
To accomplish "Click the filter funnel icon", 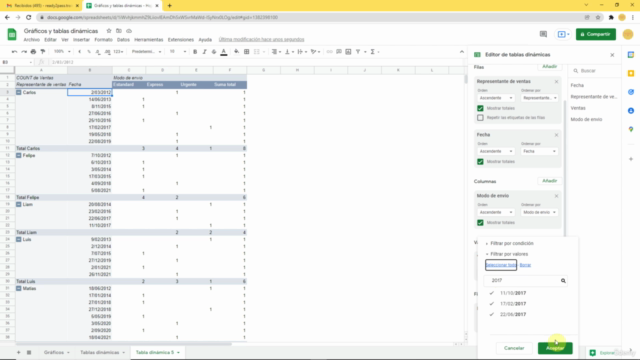I will [x=358, y=52].
